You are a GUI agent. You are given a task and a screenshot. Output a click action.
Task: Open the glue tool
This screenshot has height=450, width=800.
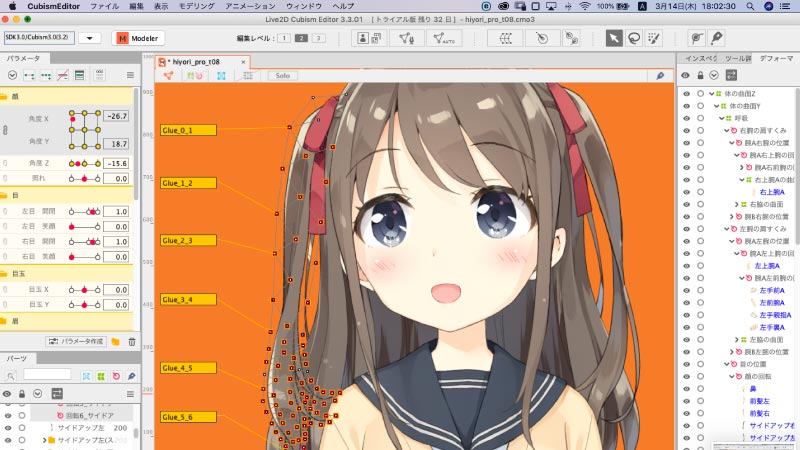(x=696, y=38)
